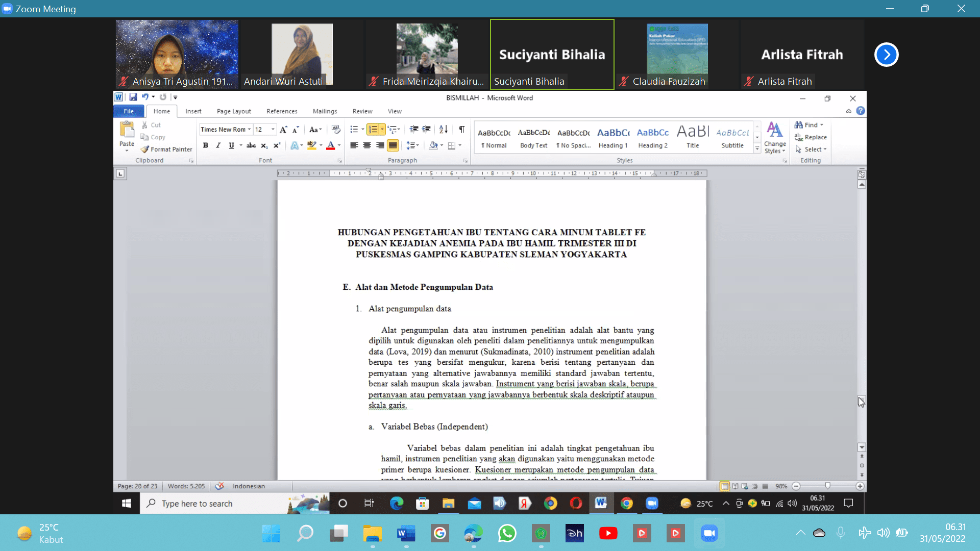Screen dimensions: 980x551
Task: Apply the Heading 2 style
Action: click(653, 138)
